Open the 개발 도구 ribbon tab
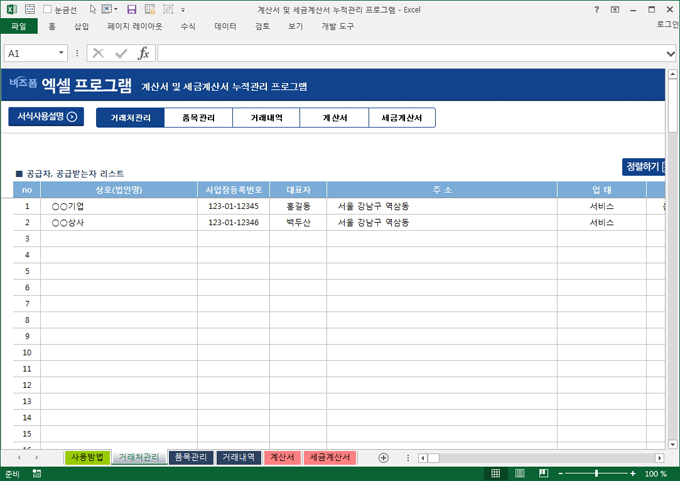 [337, 26]
